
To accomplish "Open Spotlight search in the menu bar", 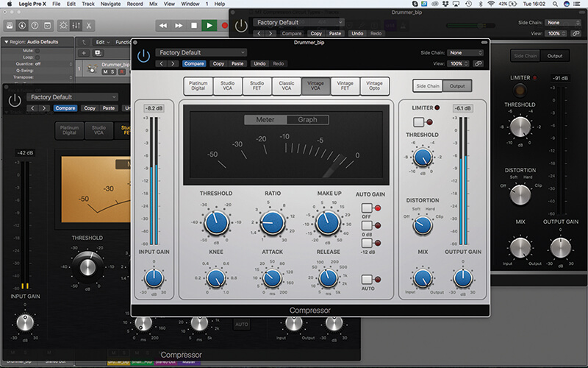I will pyautogui.click(x=555, y=4).
